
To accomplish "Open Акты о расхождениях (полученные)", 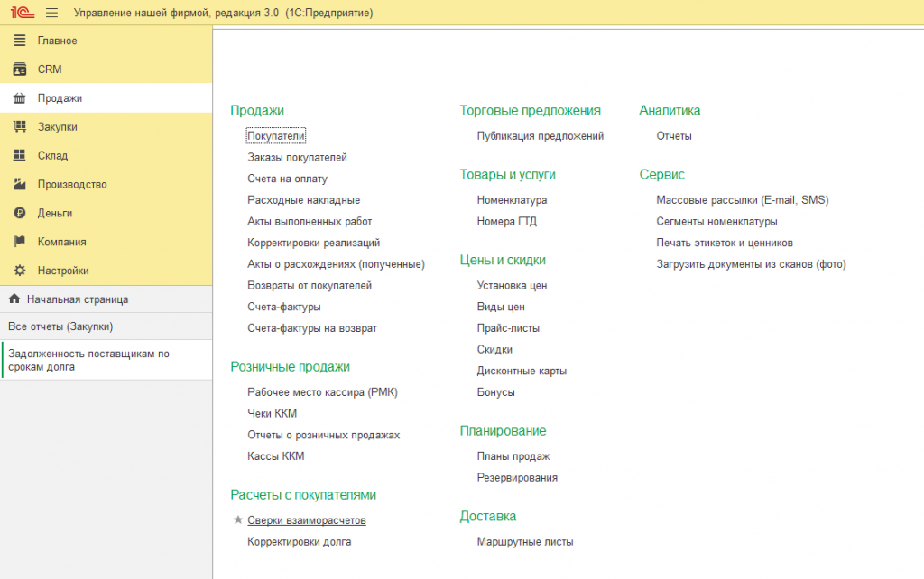I will (336, 264).
